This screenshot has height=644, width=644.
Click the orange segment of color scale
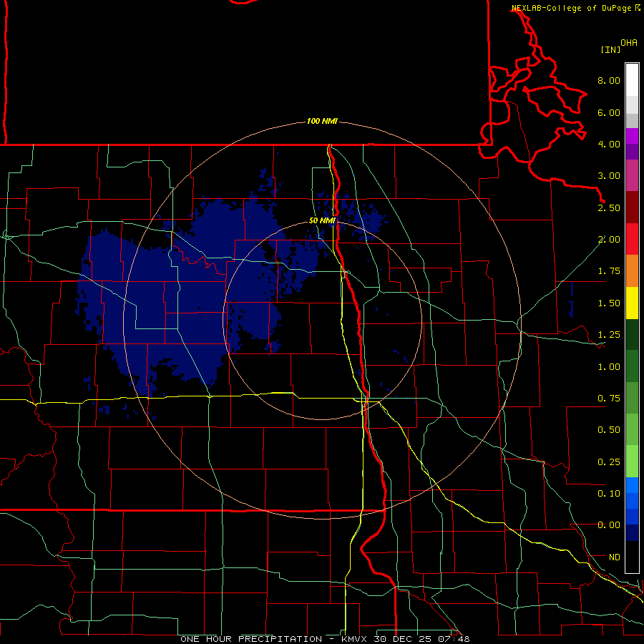click(632, 271)
